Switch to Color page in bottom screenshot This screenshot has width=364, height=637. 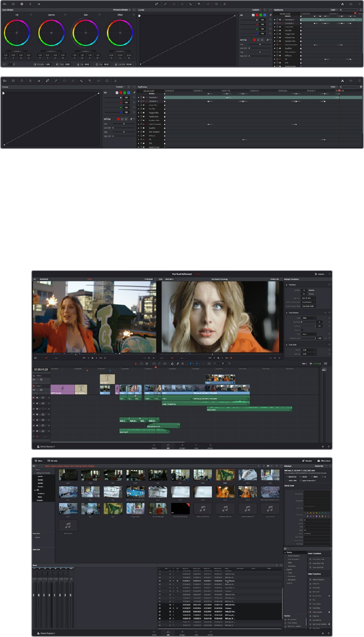coord(196,632)
